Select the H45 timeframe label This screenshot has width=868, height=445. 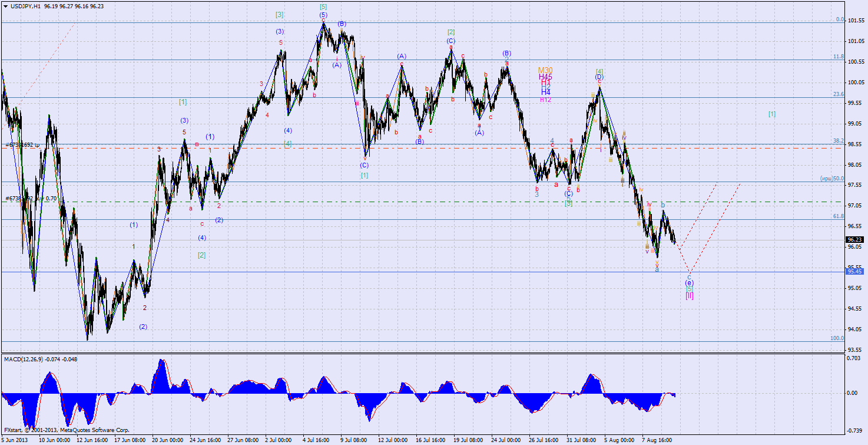[x=545, y=77]
